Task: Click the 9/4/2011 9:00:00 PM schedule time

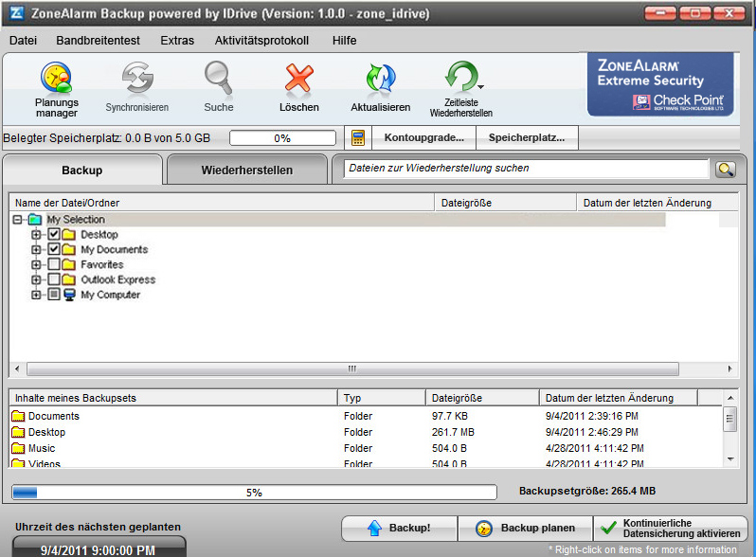Action: coord(98,550)
